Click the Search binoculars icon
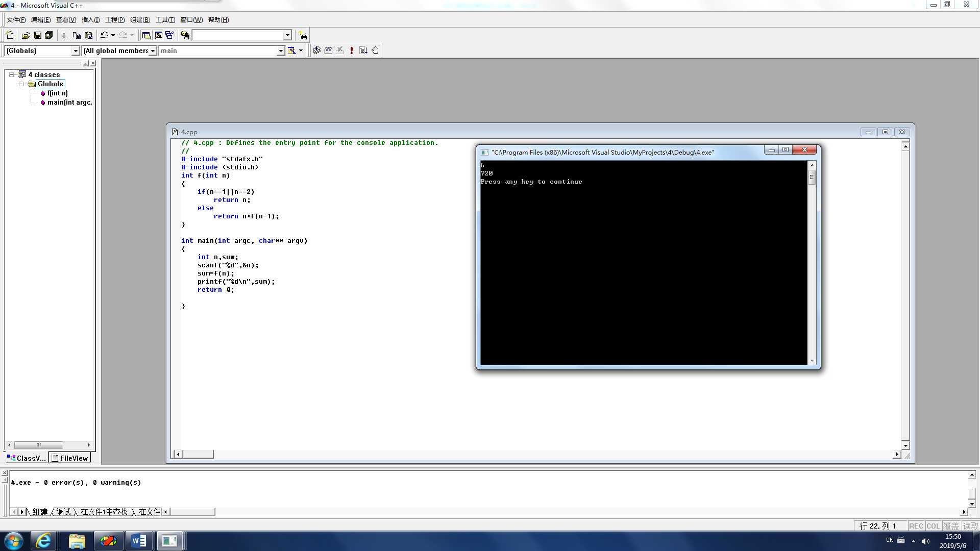The image size is (980, 551). (303, 35)
